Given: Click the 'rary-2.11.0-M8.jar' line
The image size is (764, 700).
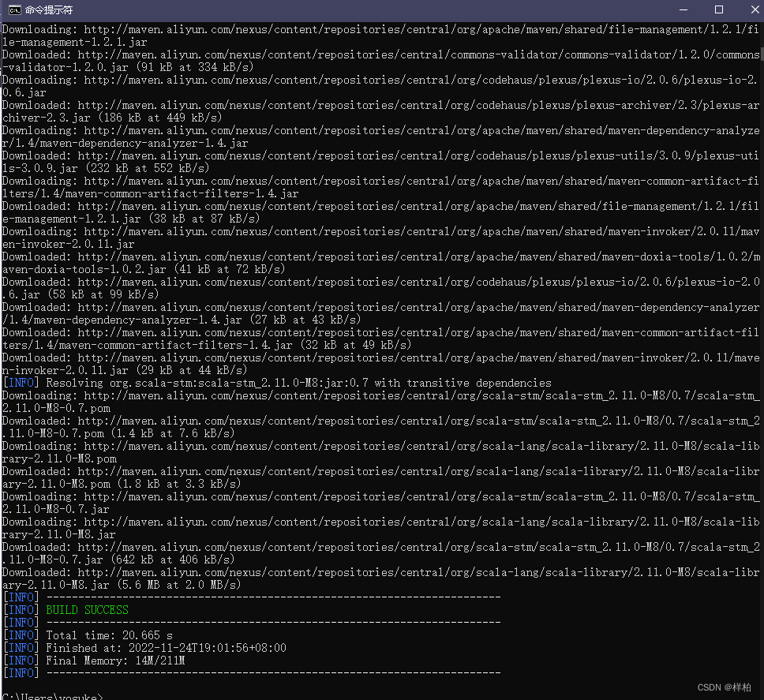Looking at the screenshot, I should click(x=59, y=534).
